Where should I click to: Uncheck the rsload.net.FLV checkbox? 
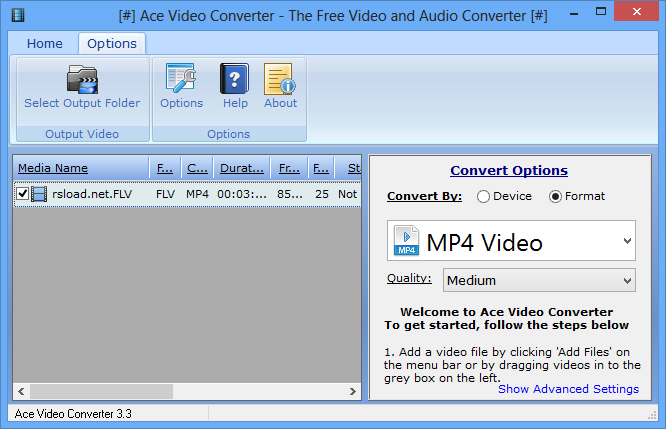click(x=23, y=194)
